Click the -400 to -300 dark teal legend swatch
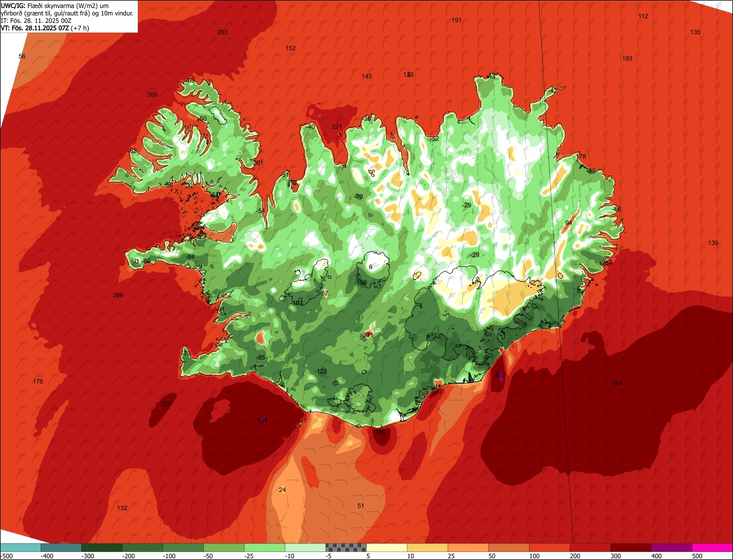Viewport: 733px width, 560px height. tap(61, 547)
